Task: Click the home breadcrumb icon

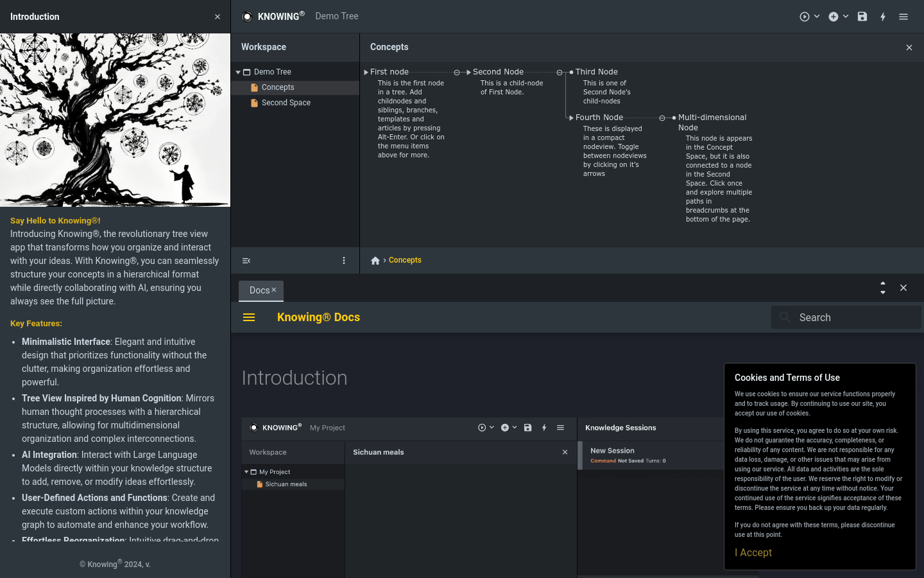Action: tap(375, 261)
